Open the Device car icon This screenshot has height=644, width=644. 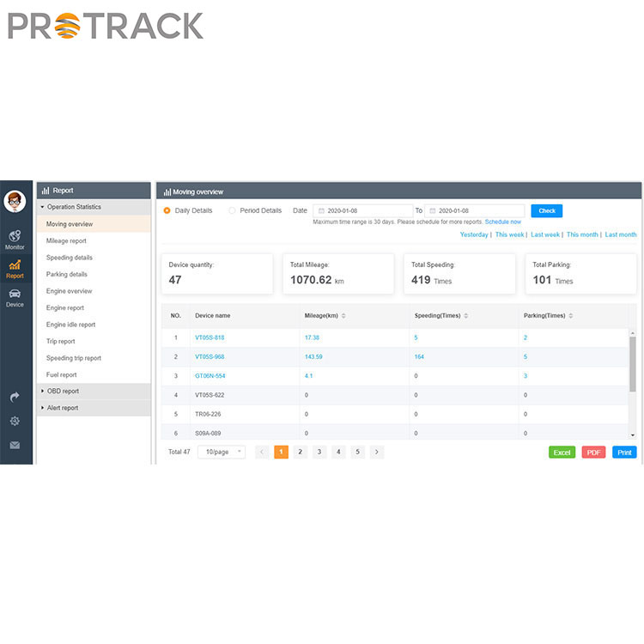pos(15,294)
